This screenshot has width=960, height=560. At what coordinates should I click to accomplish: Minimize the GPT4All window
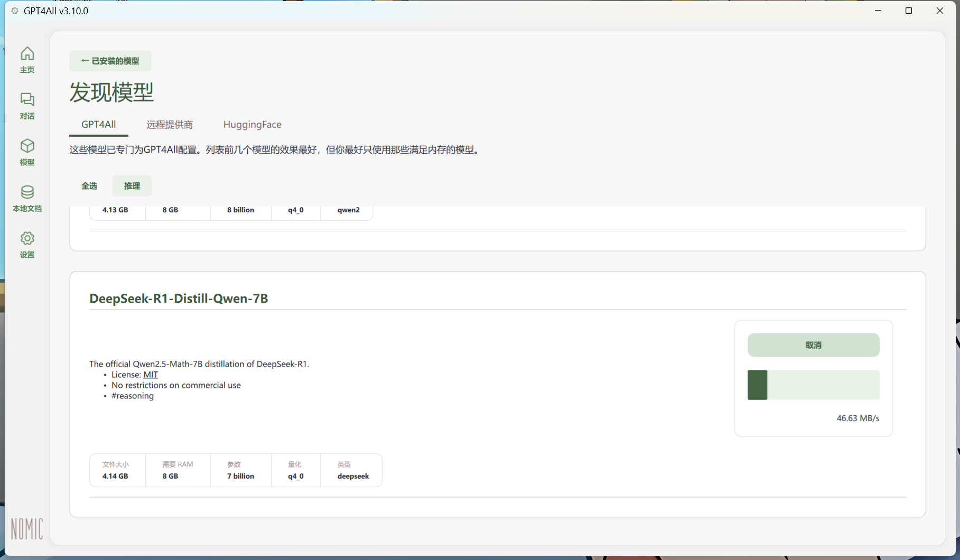tap(878, 11)
